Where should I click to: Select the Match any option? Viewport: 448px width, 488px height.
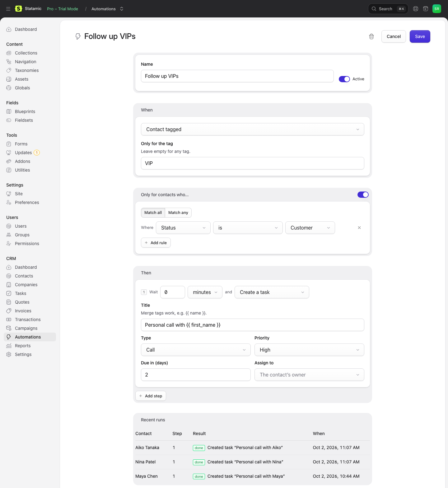tap(178, 213)
